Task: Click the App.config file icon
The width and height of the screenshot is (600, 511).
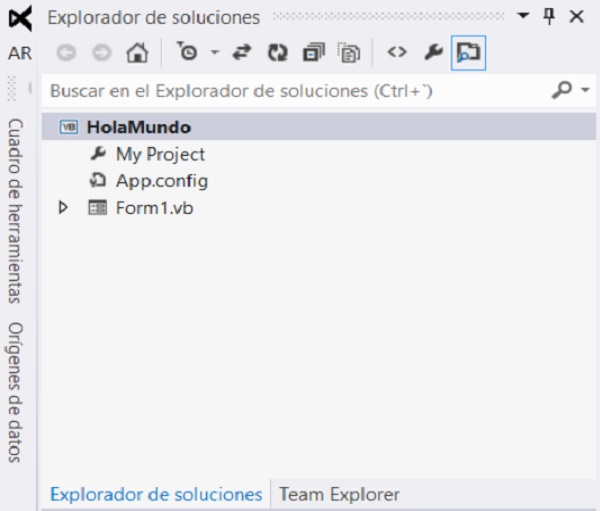Action: (x=98, y=180)
